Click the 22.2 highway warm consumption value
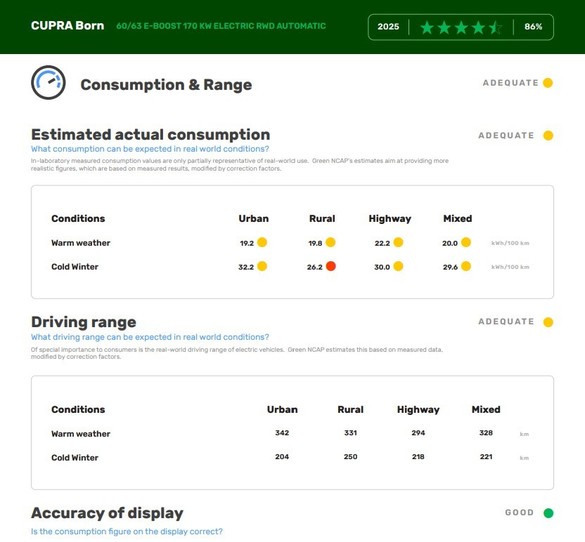 [x=382, y=243]
